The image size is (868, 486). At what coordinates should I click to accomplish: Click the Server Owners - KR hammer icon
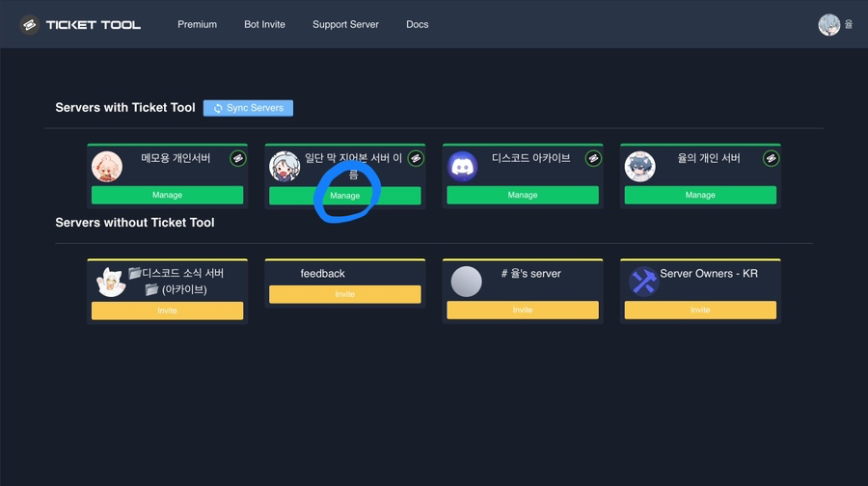643,282
